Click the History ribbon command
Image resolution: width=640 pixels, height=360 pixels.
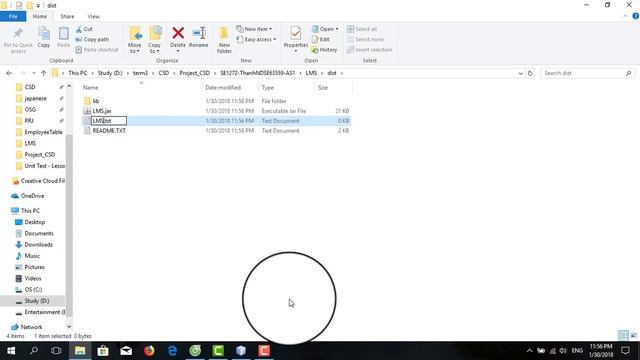pyautogui.click(x=324, y=49)
